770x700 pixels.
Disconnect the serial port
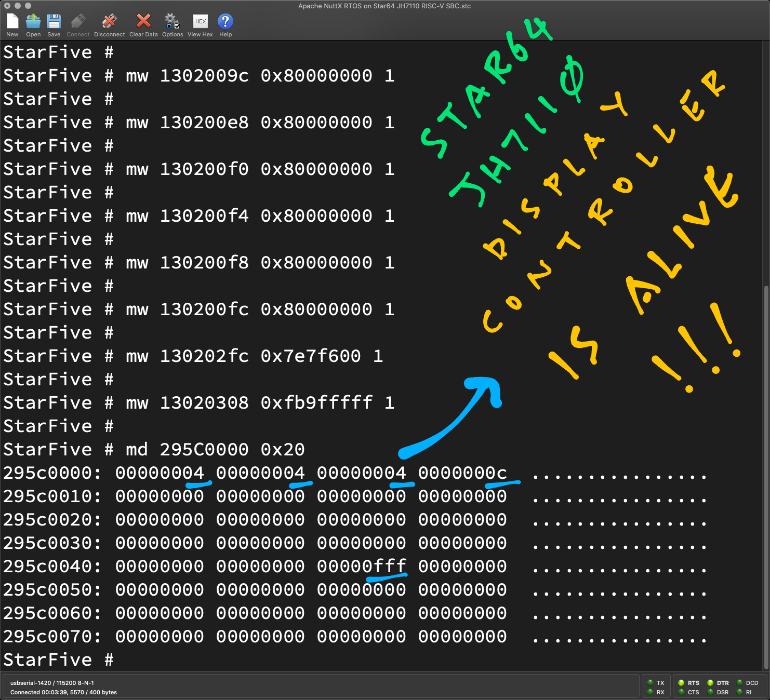[109, 22]
